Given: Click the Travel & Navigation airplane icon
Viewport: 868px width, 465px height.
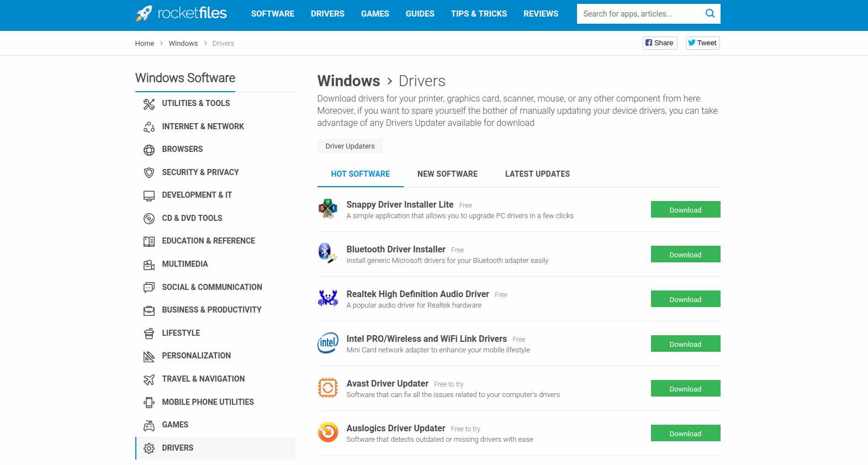Looking at the screenshot, I should (149, 379).
